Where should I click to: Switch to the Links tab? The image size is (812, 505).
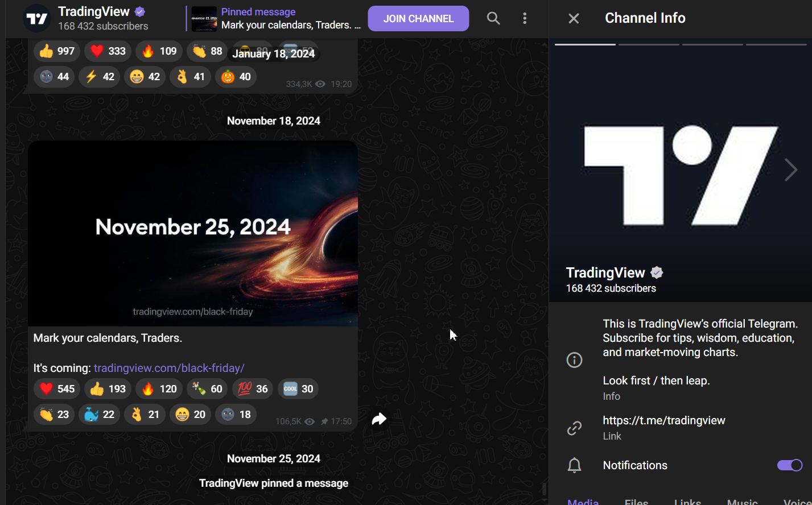point(687,502)
